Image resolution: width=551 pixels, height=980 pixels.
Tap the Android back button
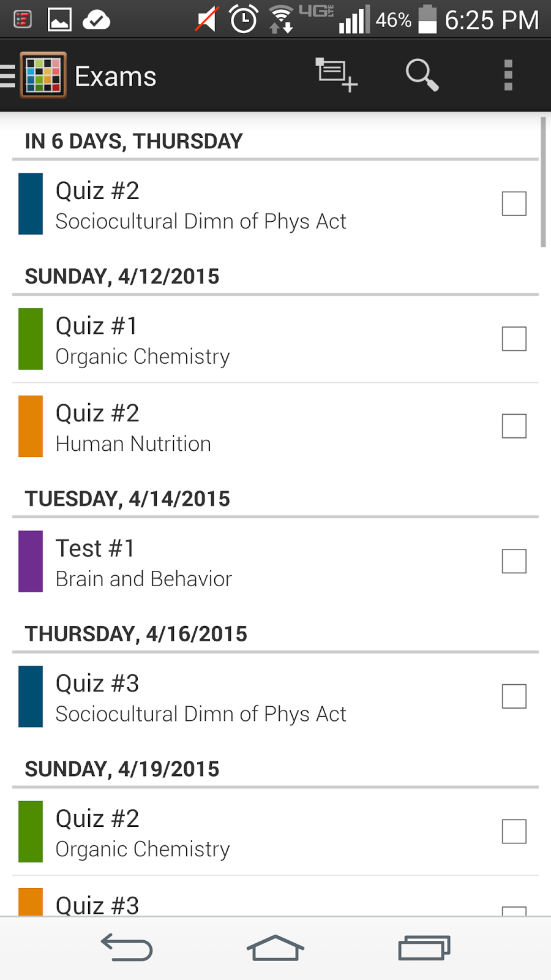(127, 947)
